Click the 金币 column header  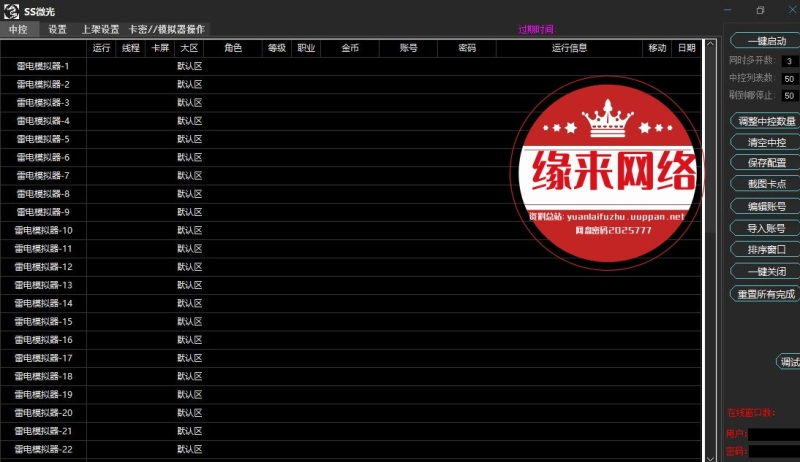(x=350, y=48)
